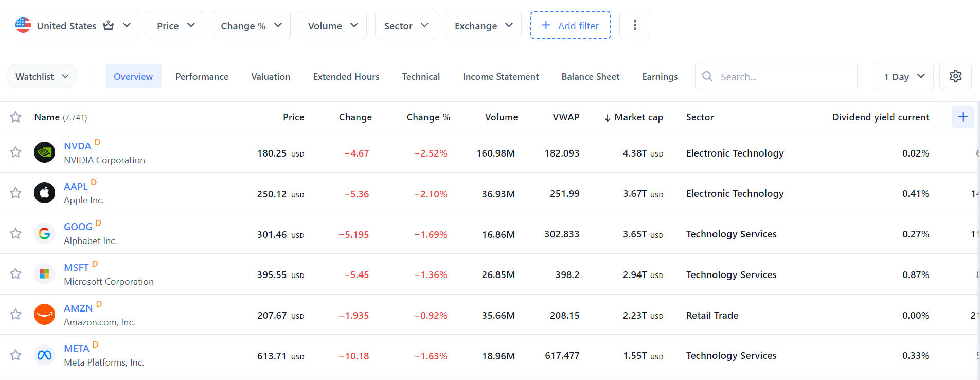Click the Microsoft logo icon
Viewport: 980px width, 380px height.
point(44,274)
